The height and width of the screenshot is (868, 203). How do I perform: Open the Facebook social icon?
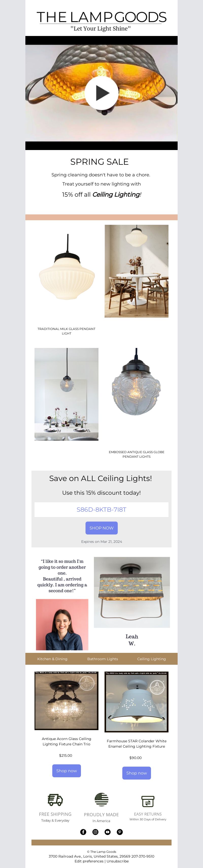tap(83, 832)
